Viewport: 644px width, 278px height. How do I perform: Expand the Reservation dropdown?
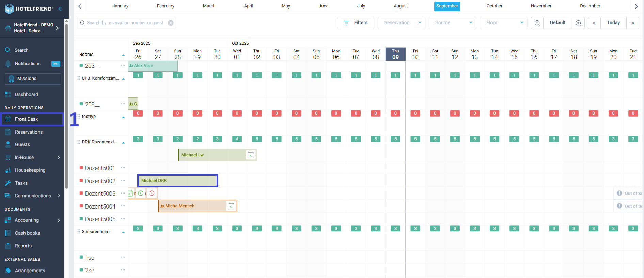[401, 23]
